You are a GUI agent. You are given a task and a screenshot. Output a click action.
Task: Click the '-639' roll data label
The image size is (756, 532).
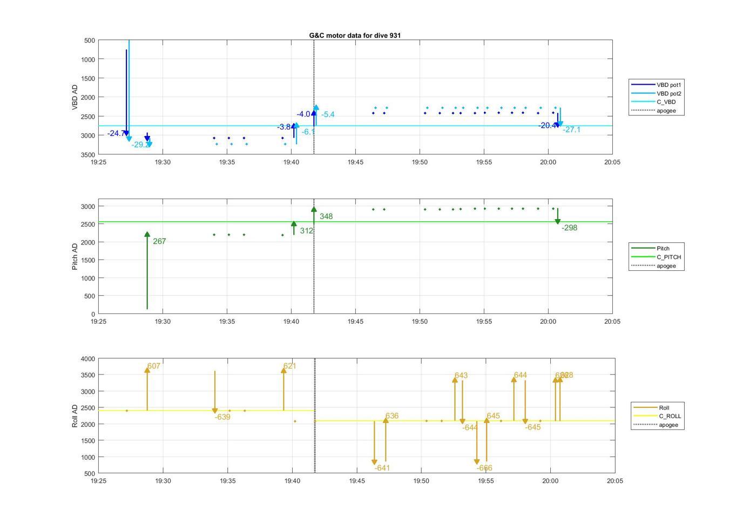tap(222, 417)
